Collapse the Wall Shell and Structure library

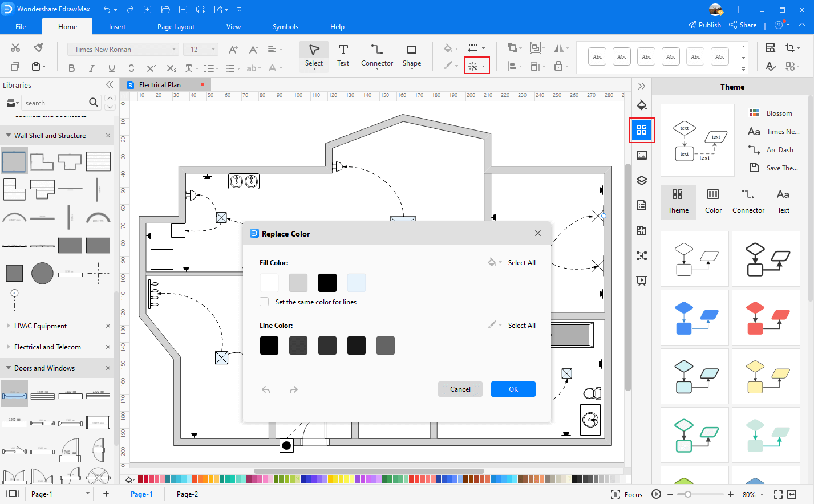click(x=9, y=135)
